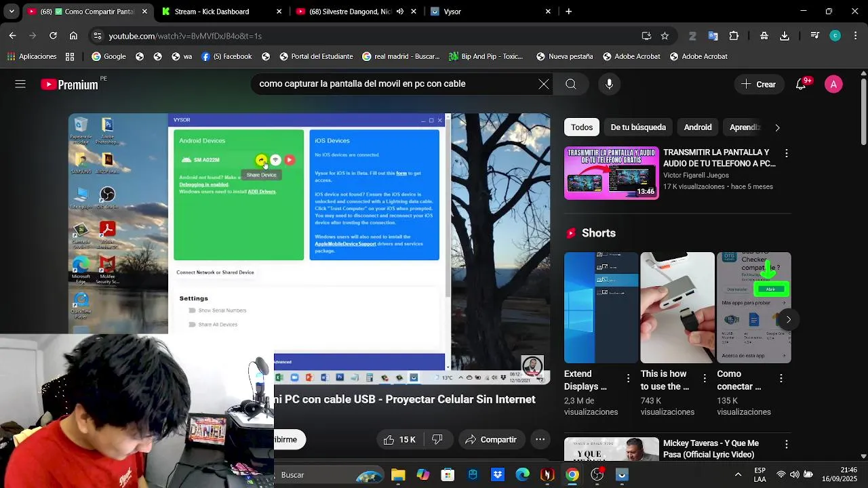Click the Crear button
Screen dimensions: 868x488
point(759,84)
